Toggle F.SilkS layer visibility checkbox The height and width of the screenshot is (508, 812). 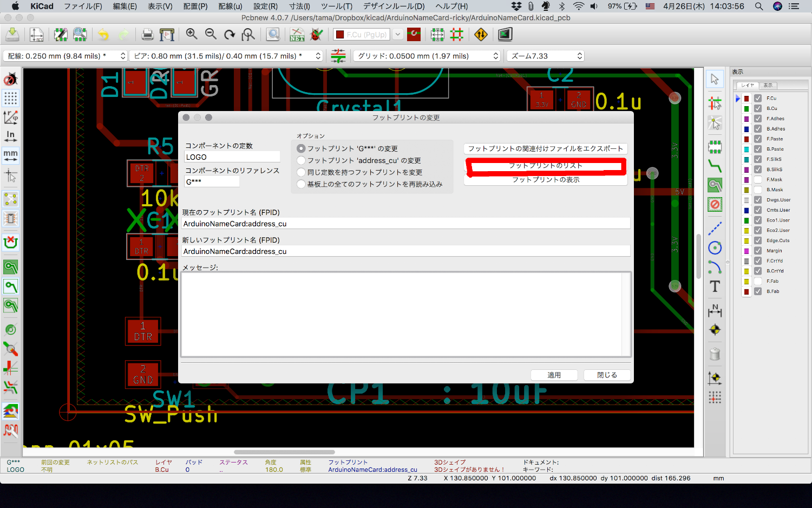coord(758,159)
